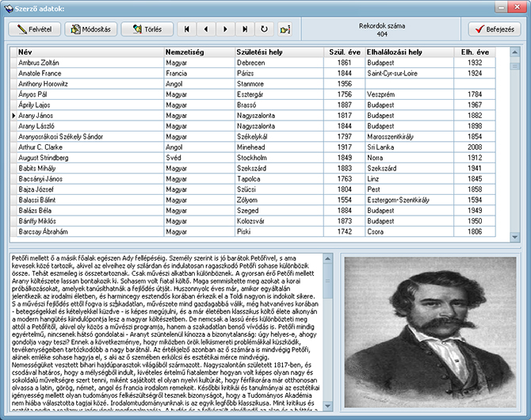Click the Elhalálozási hely column header
The height and width of the screenshot is (420, 531).
coord(410,52)
